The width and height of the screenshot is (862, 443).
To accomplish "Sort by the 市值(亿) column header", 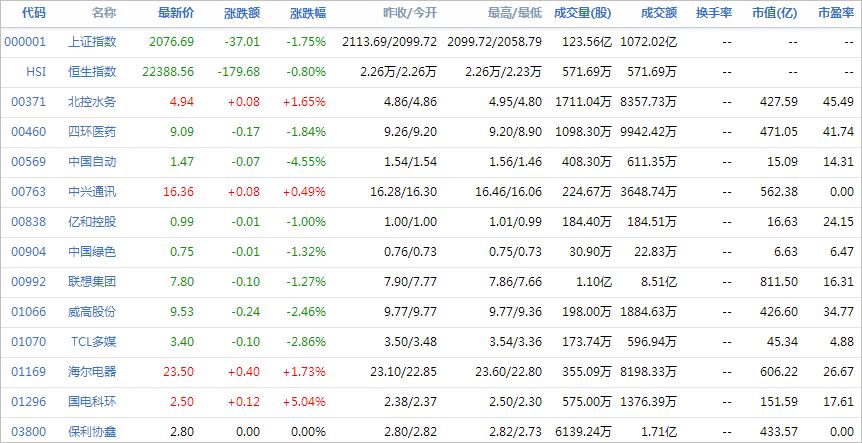I will click(775, 13).
